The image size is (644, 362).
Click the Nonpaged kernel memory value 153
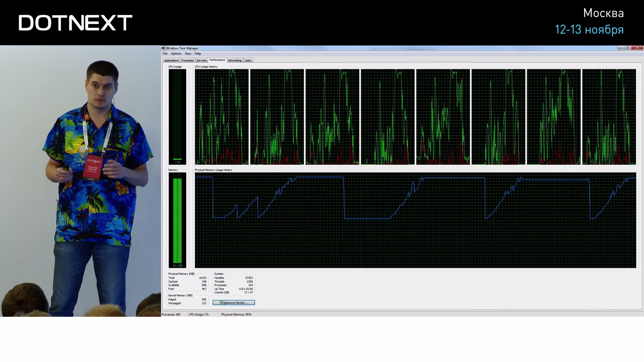(x=204, y=303)
